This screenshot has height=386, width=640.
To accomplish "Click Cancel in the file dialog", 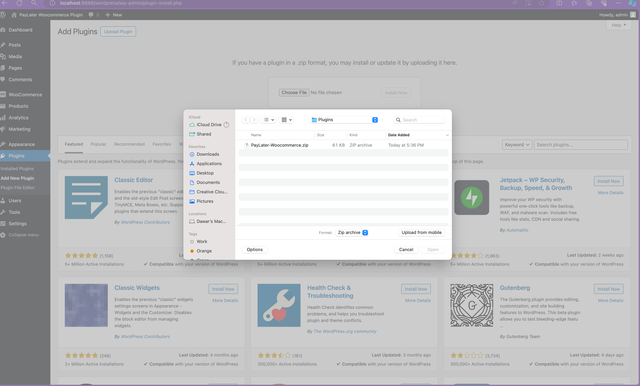I will (x=406, y=249).
